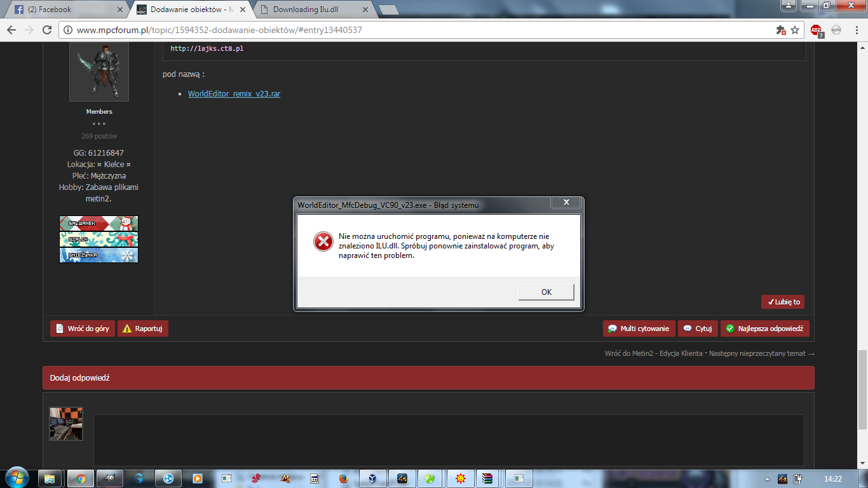The height and width of the screenshot is (488, 868).
Task: Open the orange media player taskbar icon
Action: click(x=198, y=478)
